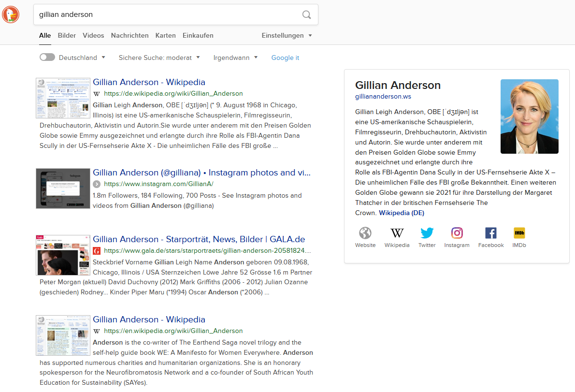575x392 pixels.
Task: Open the English Wikipedia result title
Action: point(149,319)
